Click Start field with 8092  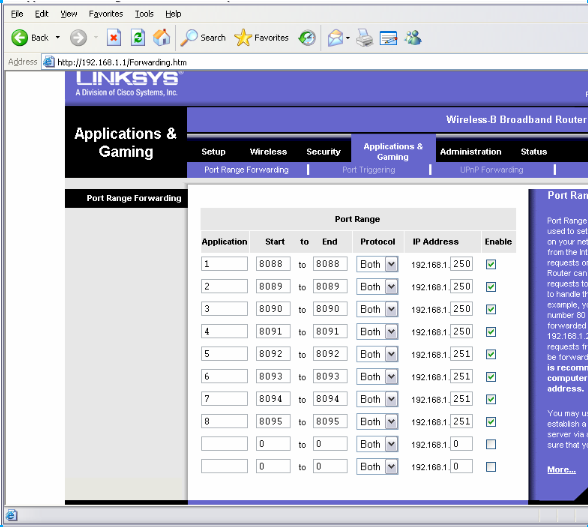273,354
